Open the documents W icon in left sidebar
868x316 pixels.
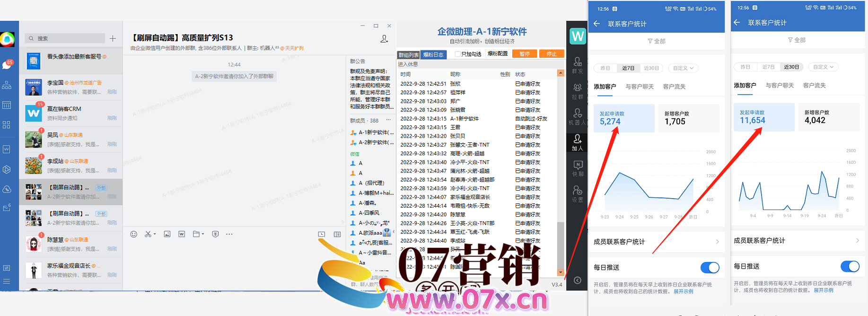point(7,149)
